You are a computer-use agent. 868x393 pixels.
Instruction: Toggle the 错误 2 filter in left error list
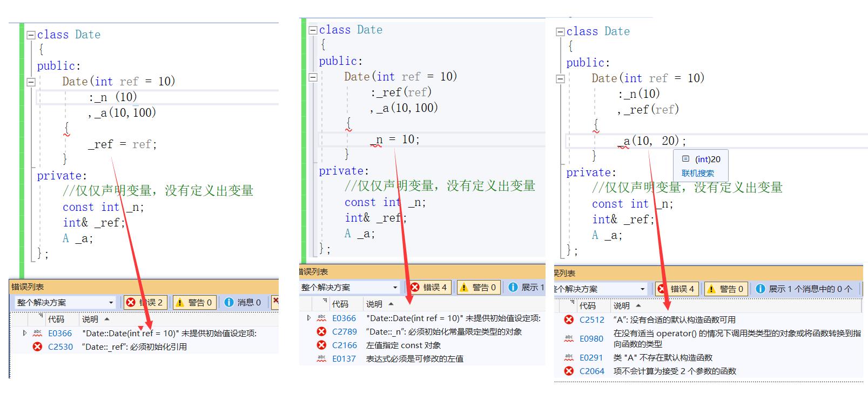coord(144,302)
